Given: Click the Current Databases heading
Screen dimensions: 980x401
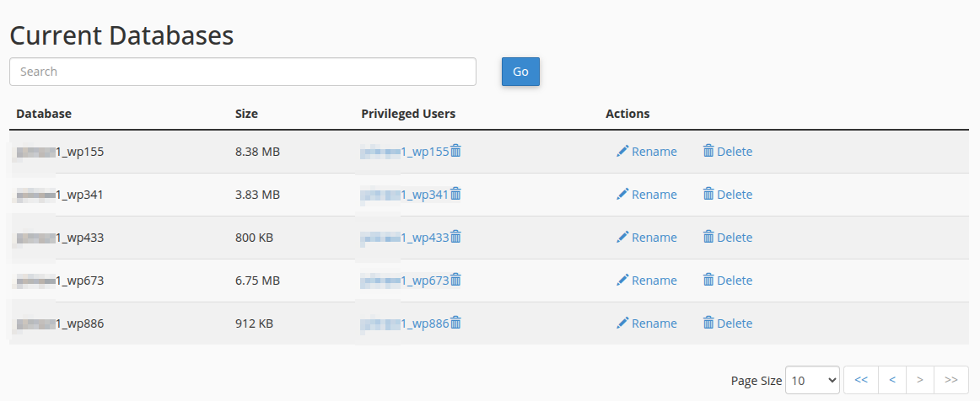Looking at the screenshot, I should 122,35.
